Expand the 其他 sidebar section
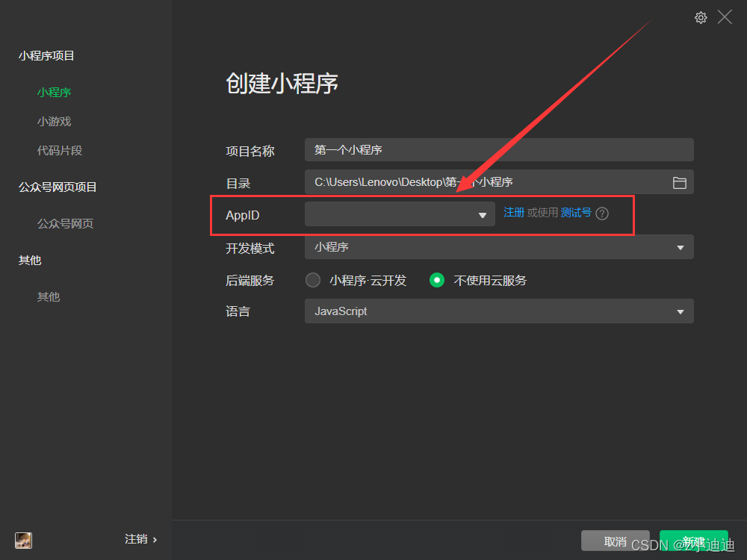The image size is (747, 560). pos(30,260)
